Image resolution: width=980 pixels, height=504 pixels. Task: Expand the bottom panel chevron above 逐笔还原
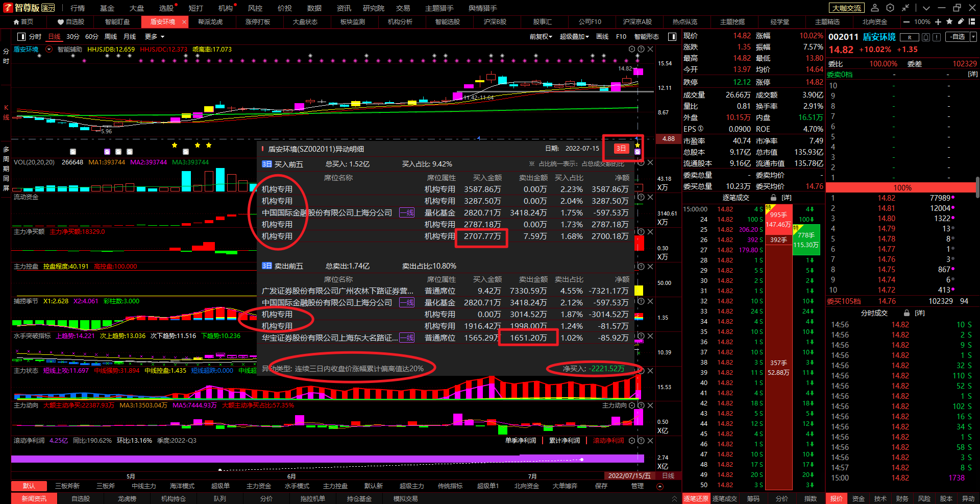click(x=674, y=498)
